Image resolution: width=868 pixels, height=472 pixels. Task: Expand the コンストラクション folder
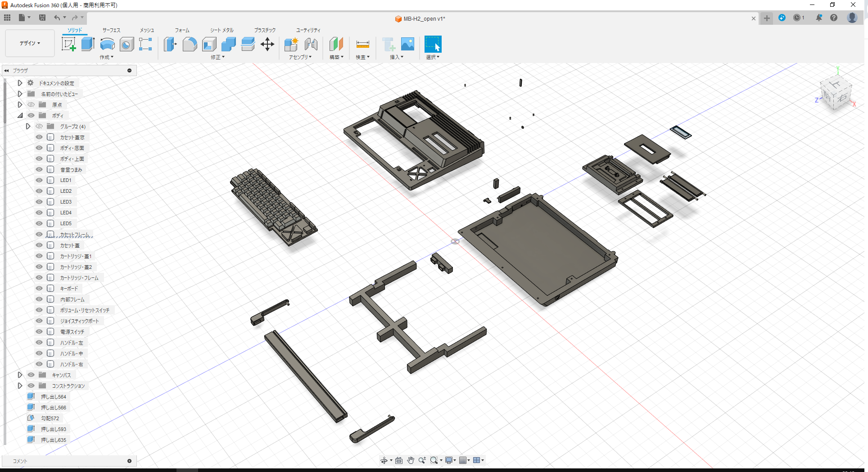(x=19, y=386)
